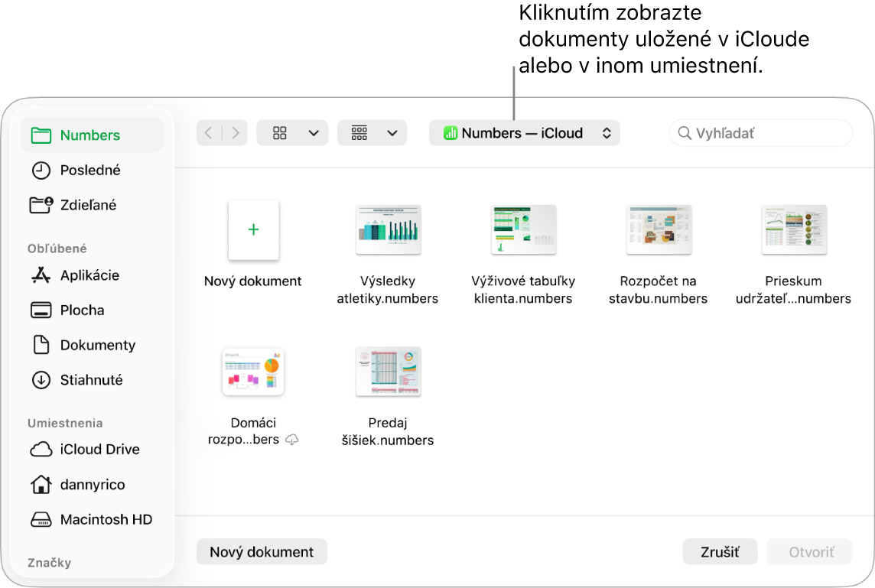Go back with the left arrow
This screenshot has height=588, width=875.
pos(209,133)
